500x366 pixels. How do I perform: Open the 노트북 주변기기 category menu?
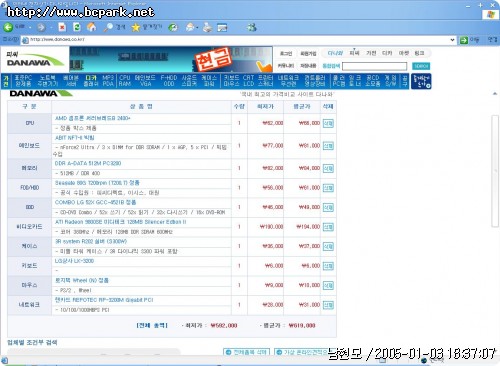[x=48, y=81]
